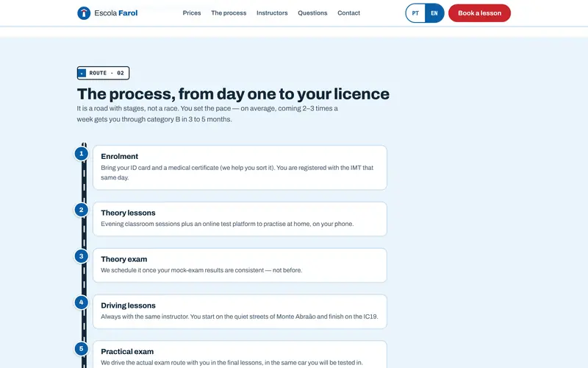588x368 pixels.
Task: Open the Instructors nav item
Action: (272, 13)
